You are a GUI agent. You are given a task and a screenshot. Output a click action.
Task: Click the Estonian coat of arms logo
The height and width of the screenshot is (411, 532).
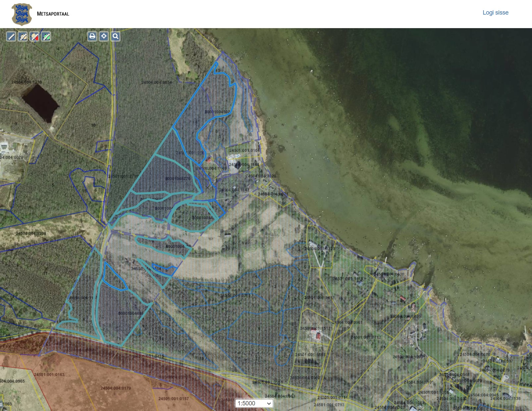tap(22, 14)
